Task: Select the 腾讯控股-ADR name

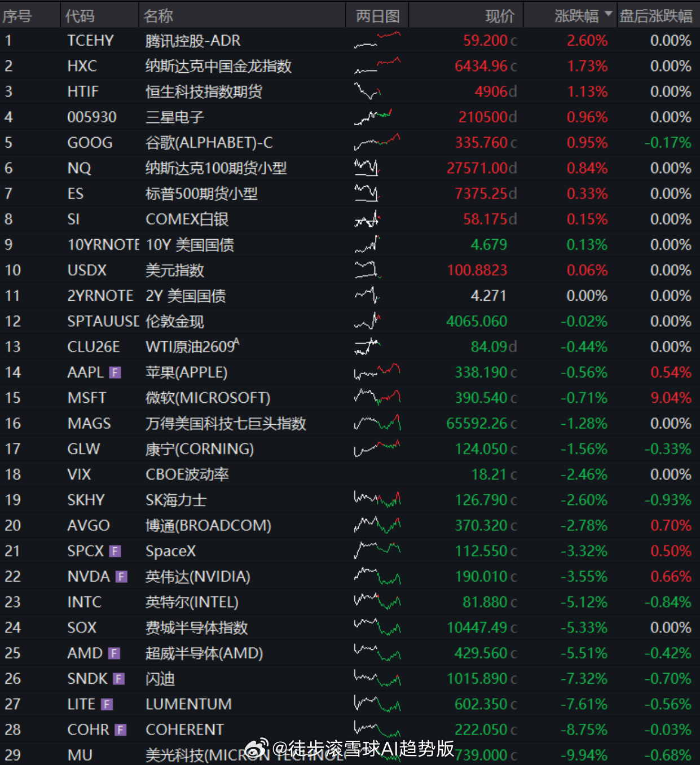Action: (193, 41)
